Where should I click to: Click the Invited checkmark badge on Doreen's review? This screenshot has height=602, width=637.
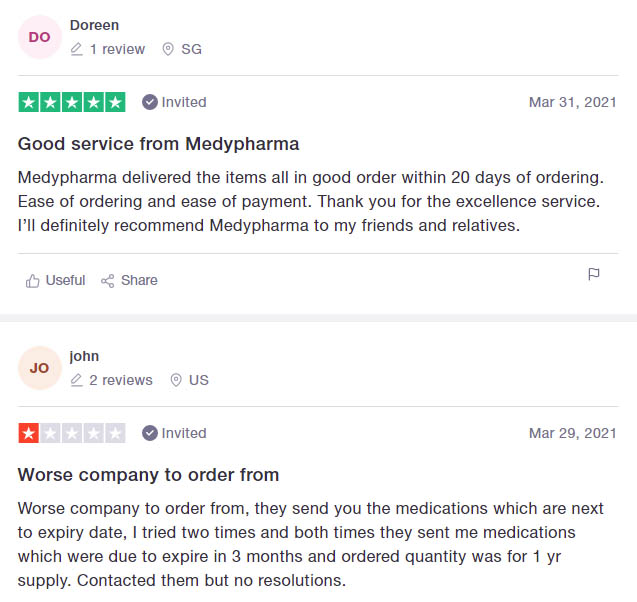point(150,102)
